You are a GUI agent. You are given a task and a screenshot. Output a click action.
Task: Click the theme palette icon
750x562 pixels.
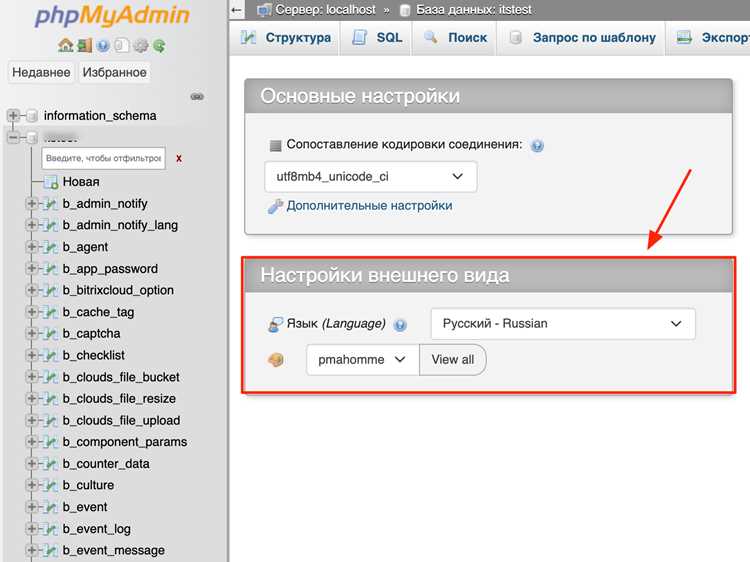pos(276,360)
